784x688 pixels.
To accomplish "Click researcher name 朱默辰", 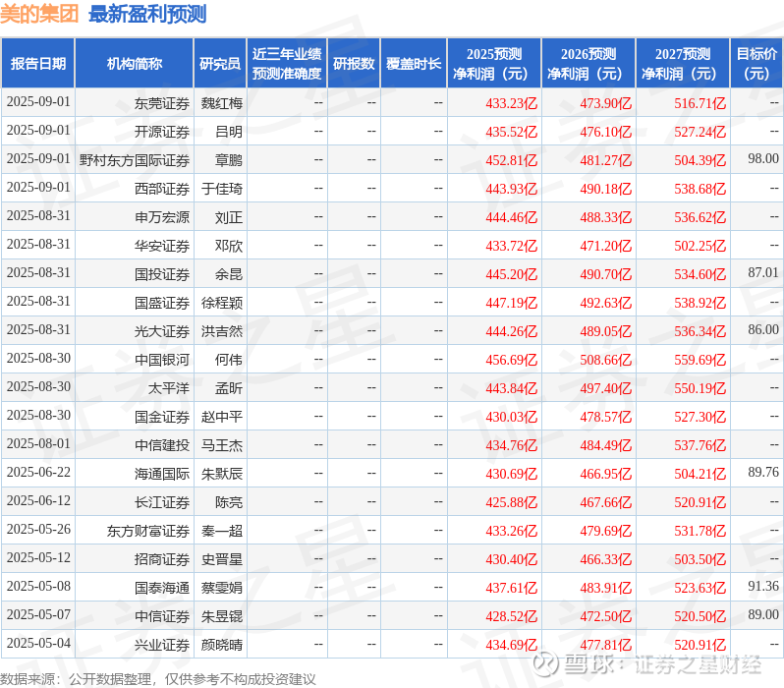I will [221, 475].
